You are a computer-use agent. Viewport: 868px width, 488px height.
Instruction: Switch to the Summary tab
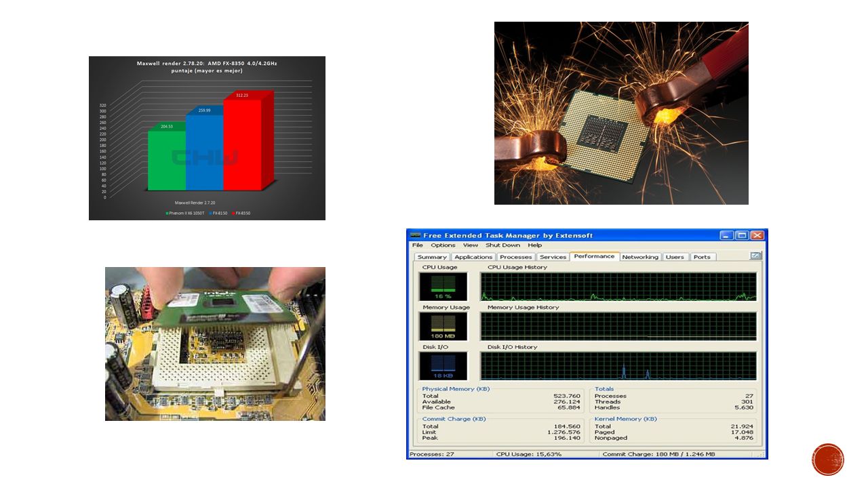[x=432, y=257]
